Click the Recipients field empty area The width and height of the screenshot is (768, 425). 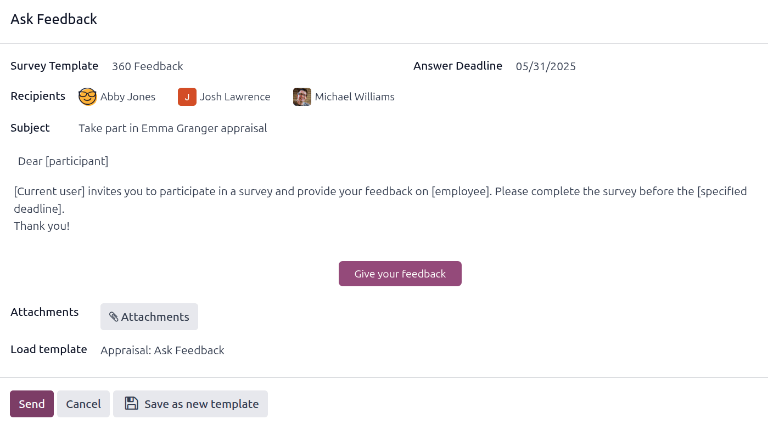click(x=550, y=97)
